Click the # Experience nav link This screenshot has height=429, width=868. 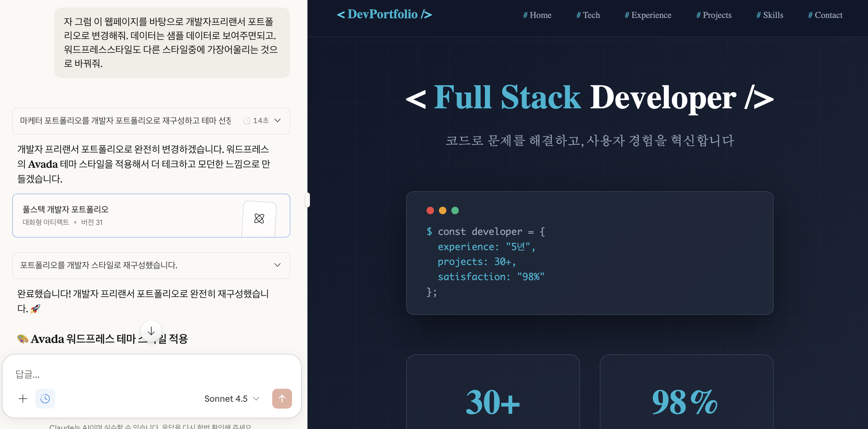point(648,15)
